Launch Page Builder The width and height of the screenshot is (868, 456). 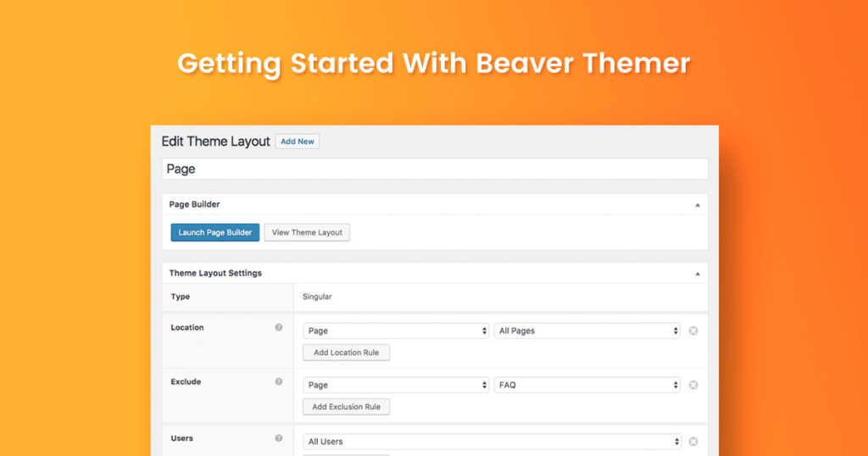click(214, 232)
